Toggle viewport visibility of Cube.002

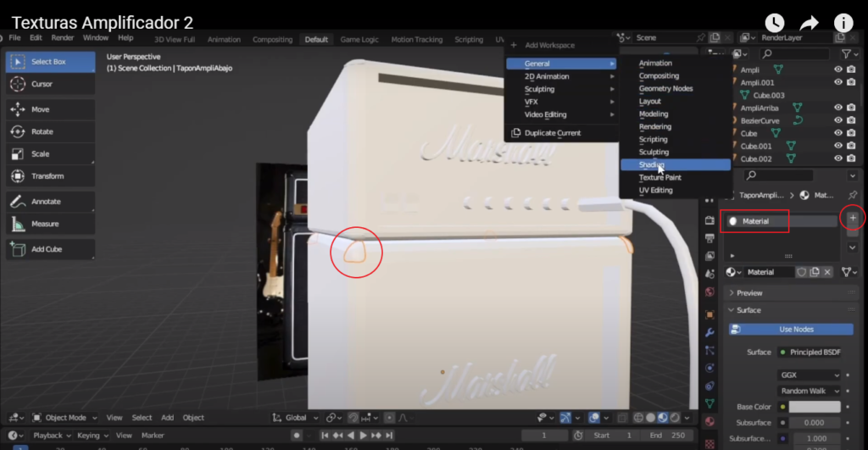(x=838, y=158)
